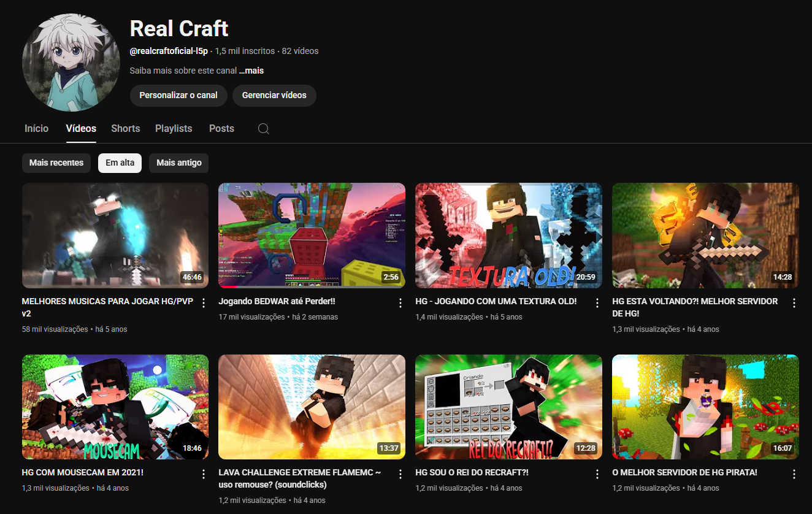The image size is (812, 514).
Task: Click Personalizar o canal button
Action: (x=178, y=96)
